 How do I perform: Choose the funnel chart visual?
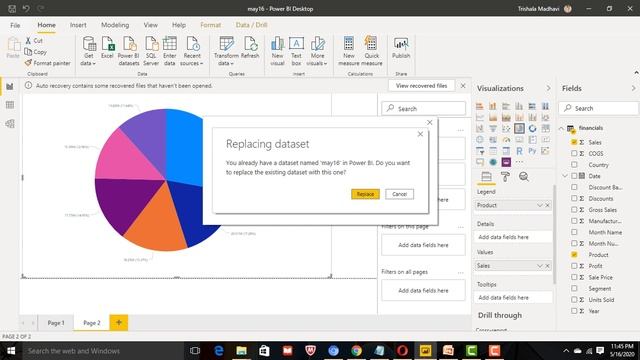point(493,129)
